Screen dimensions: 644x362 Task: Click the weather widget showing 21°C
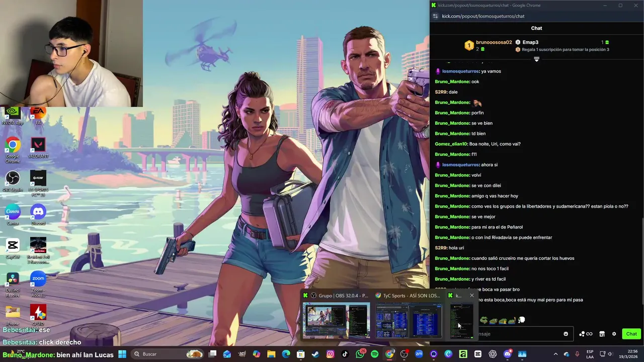click(22, 354)
